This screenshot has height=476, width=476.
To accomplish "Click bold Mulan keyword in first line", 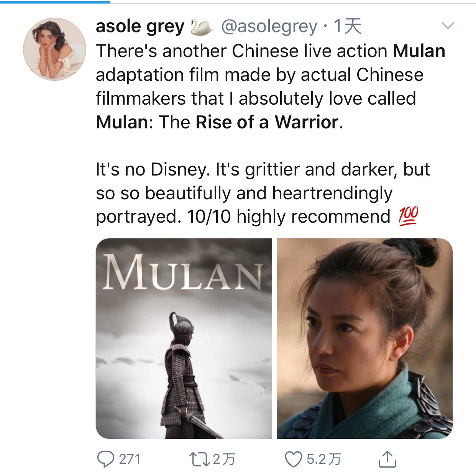I will (419, 51).
